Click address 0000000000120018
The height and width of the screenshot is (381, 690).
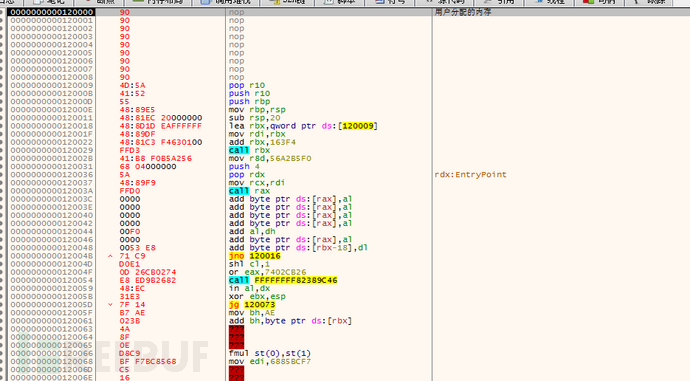(51, 126)
